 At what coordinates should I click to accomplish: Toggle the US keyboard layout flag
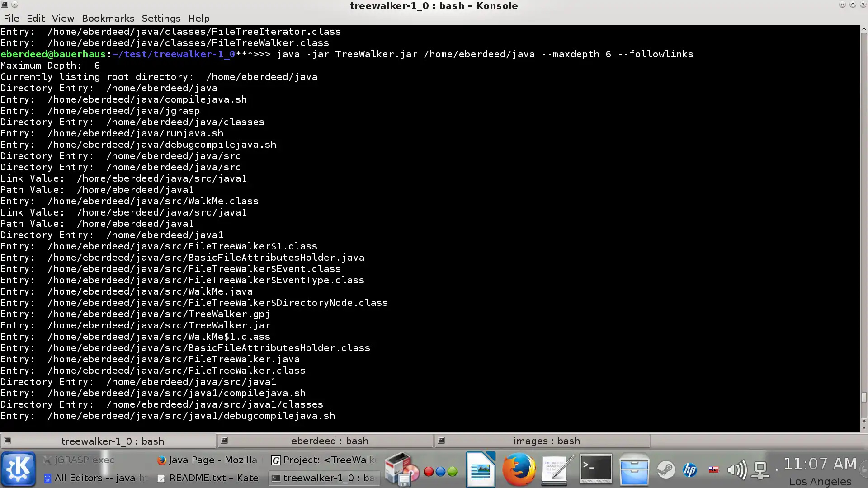(713, 470)
